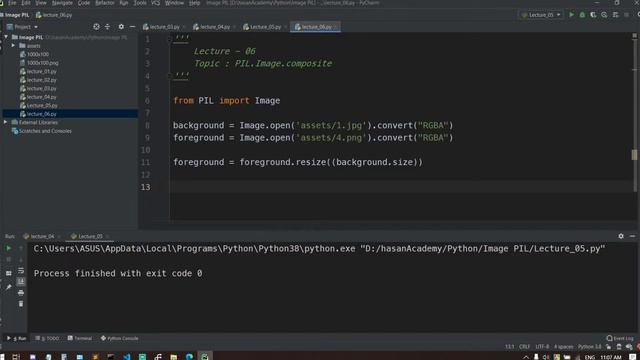Clear all Run console output with trash icon
640x360 pixels.
click(21, 304)
